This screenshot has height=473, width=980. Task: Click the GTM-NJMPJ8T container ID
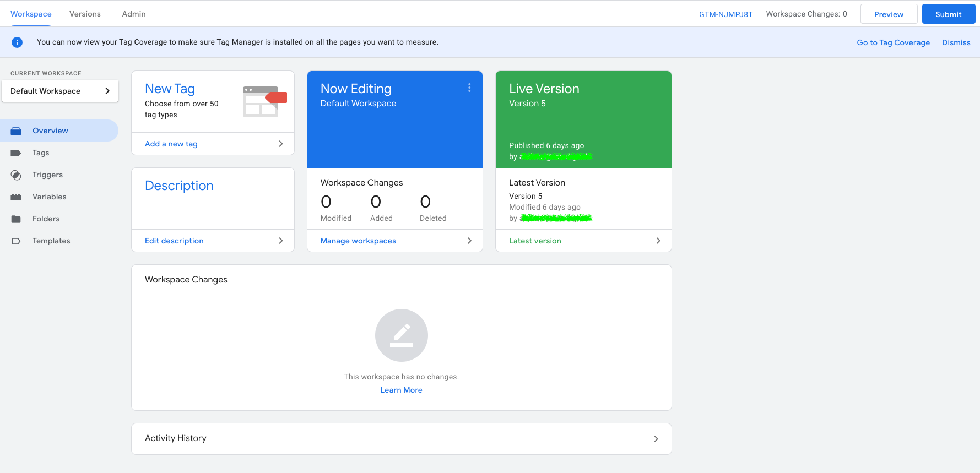(x=725, y=14)
